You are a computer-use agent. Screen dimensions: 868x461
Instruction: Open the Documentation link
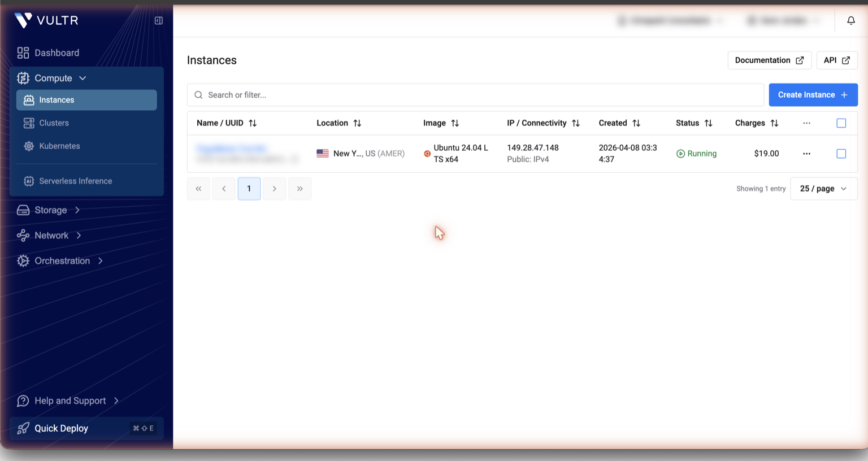769,60
